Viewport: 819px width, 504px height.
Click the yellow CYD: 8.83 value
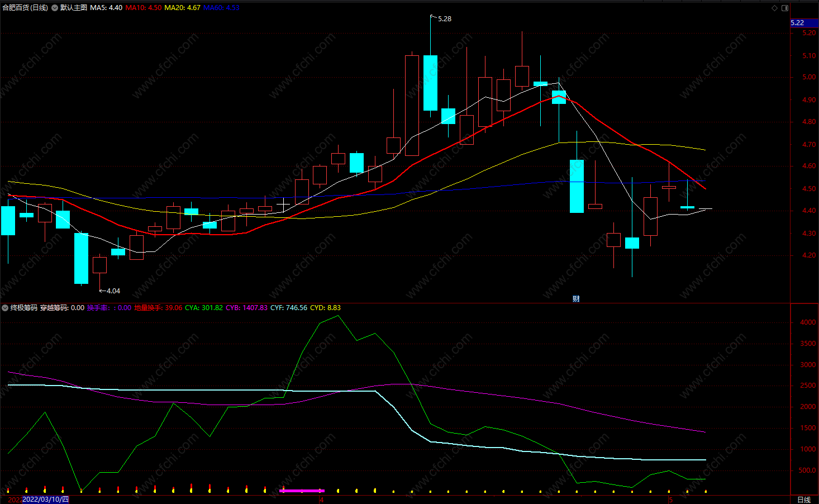pyautogui.click(x=325, y=308)
